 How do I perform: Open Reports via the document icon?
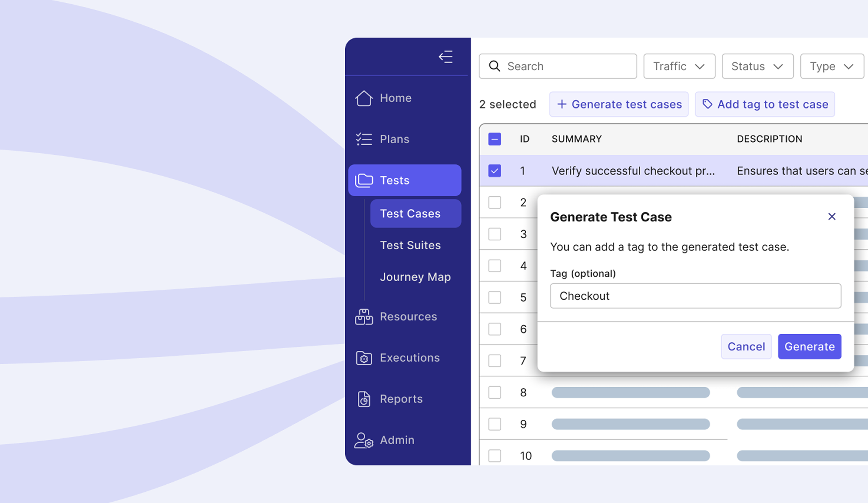pos(364,399)
